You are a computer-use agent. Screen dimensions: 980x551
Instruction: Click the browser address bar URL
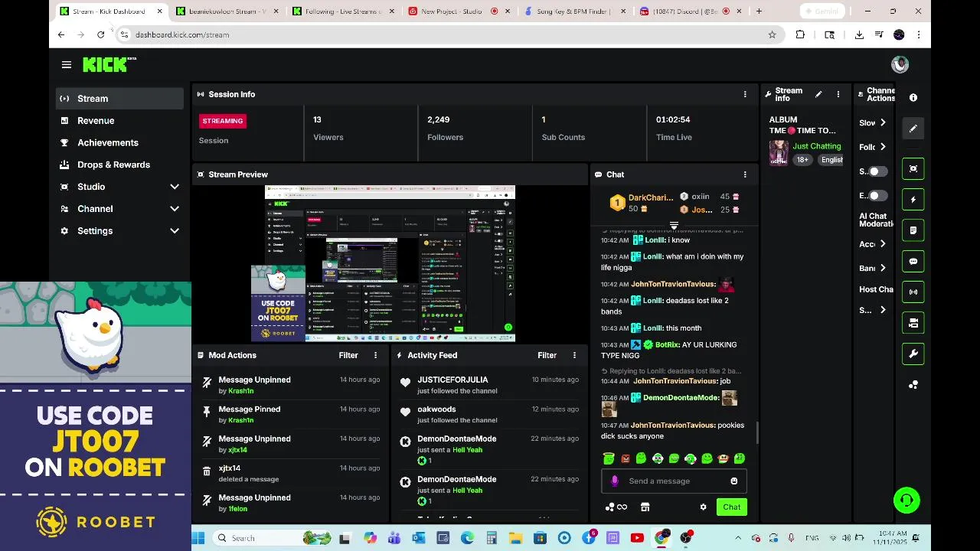(182, 34)
